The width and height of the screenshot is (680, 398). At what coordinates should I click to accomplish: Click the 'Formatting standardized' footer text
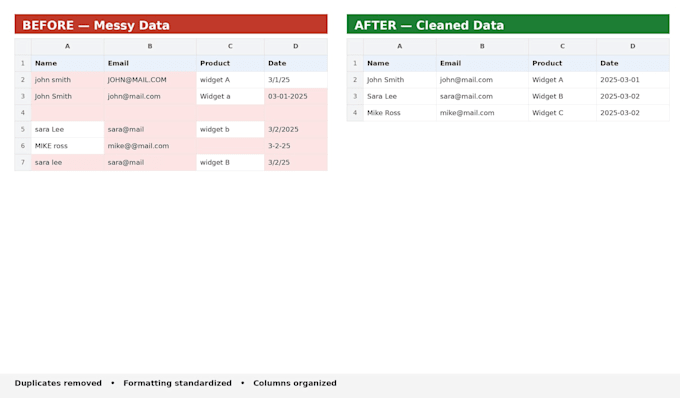click(x=177, y=383)
